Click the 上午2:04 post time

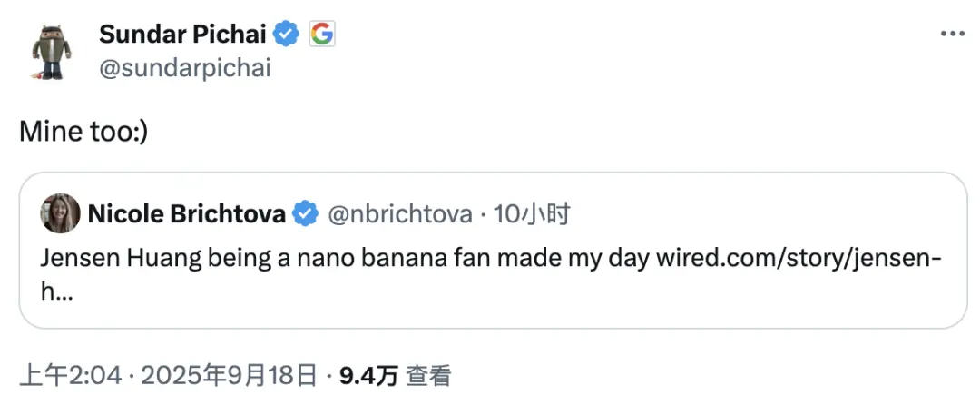(x=71, y=375)
